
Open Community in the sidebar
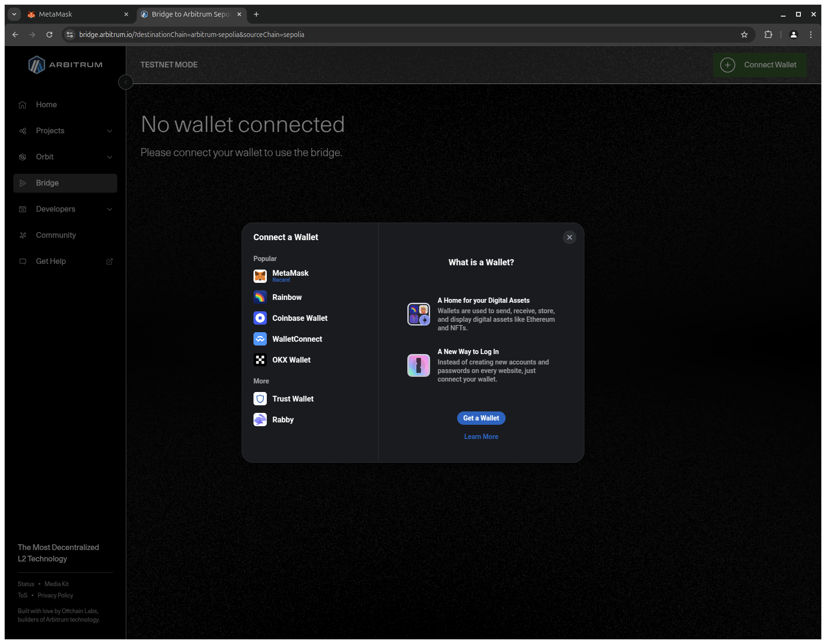point(66,235)
